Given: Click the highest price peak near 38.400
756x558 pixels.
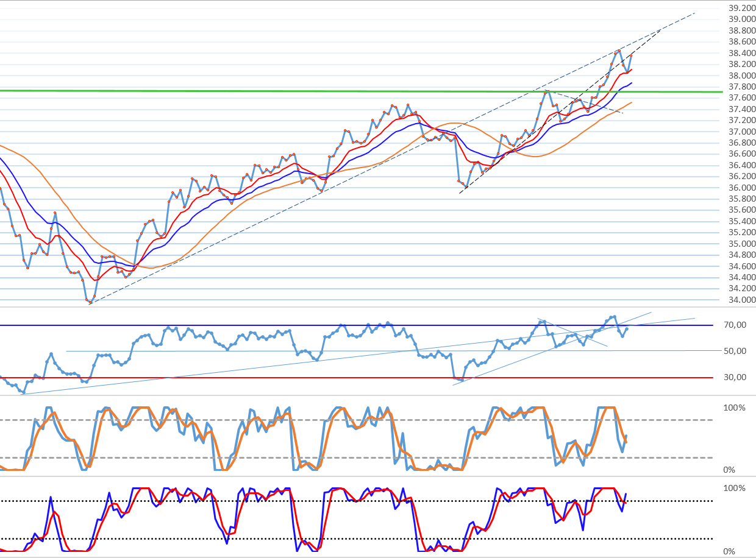Looking at the screenshot, I should tap(619, 51).
